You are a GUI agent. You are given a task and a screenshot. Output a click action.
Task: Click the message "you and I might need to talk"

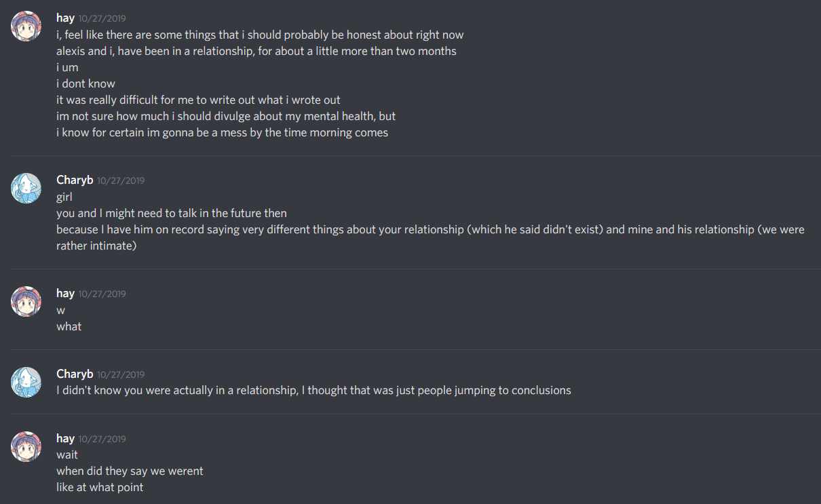(x=172, y=213)
